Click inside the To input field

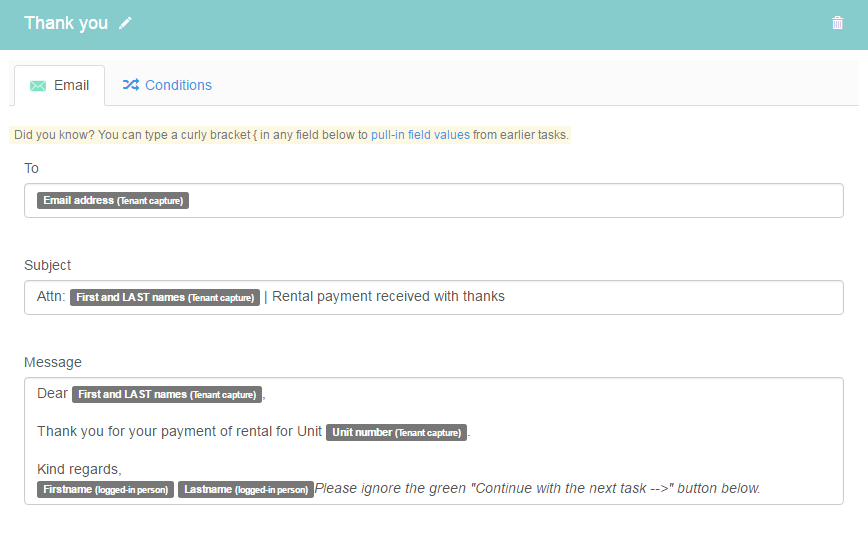pyautogui.click(x=433, y=200)
